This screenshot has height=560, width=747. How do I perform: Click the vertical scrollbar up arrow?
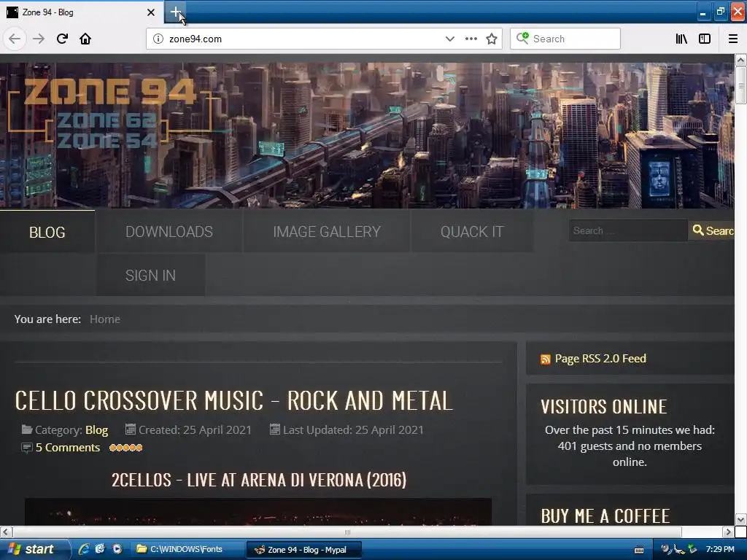point(740,61)
